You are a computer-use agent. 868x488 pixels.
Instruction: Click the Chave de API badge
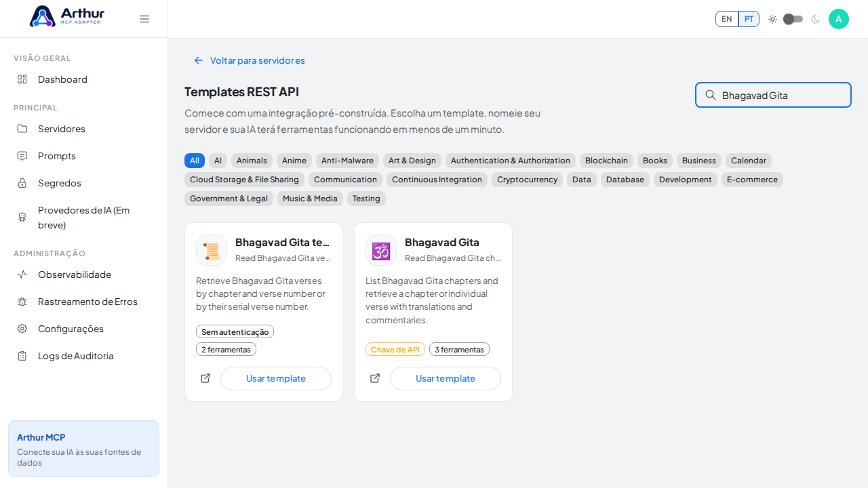tap(395, 349)
